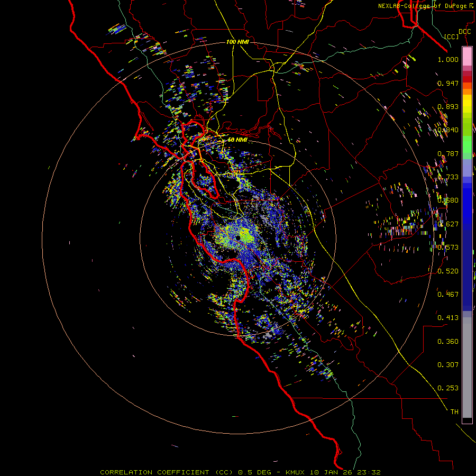Click the 0.627 legend value
Screen dimensions: 476x476
448,224
